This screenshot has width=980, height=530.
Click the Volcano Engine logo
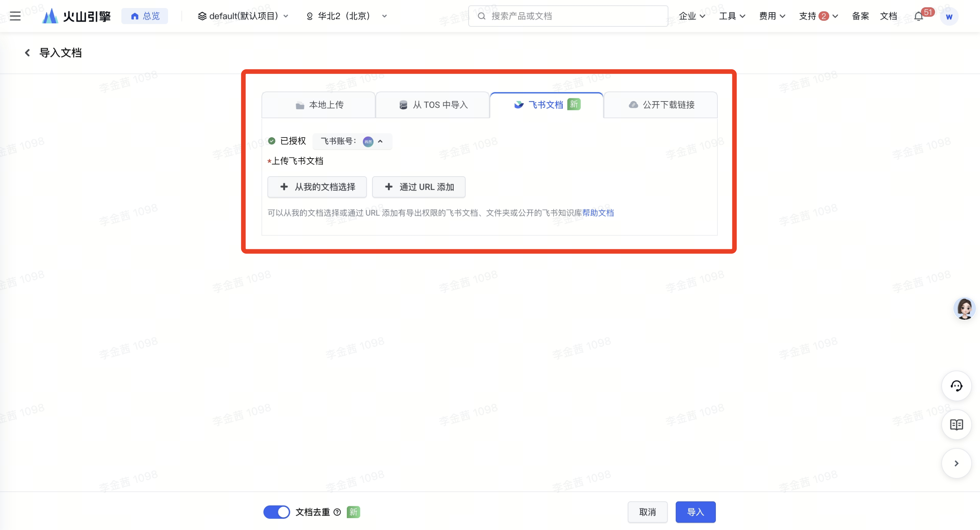click(x=77, y=16)
